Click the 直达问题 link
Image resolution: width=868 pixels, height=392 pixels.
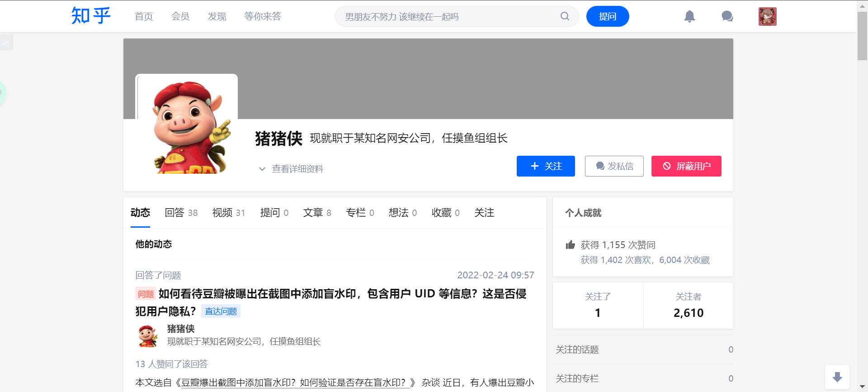point(221,311)
